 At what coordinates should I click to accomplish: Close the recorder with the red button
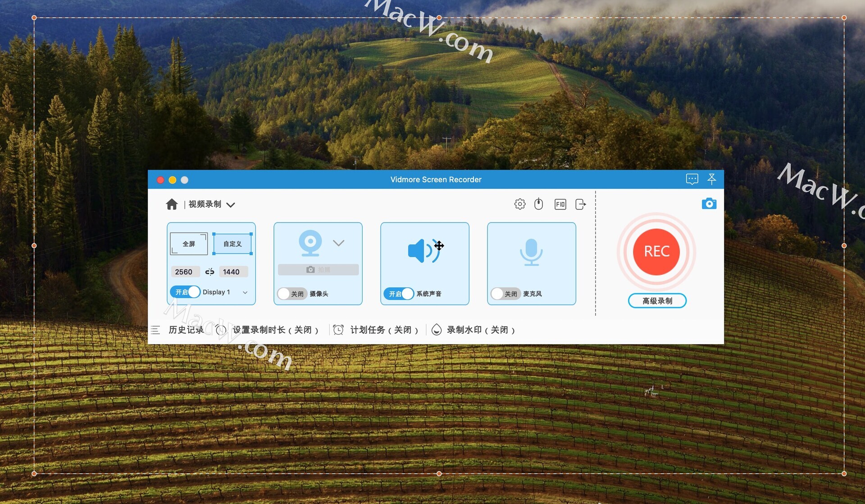click(160, 180)
